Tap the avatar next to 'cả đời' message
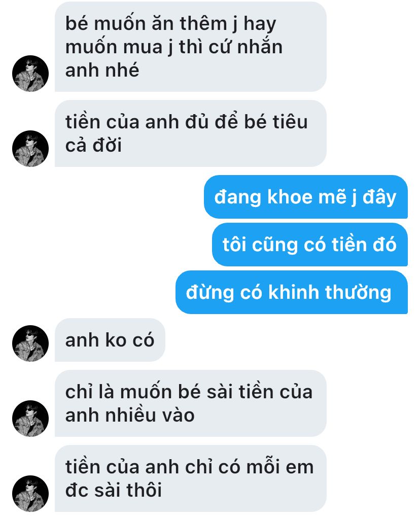 coord(30,148)
